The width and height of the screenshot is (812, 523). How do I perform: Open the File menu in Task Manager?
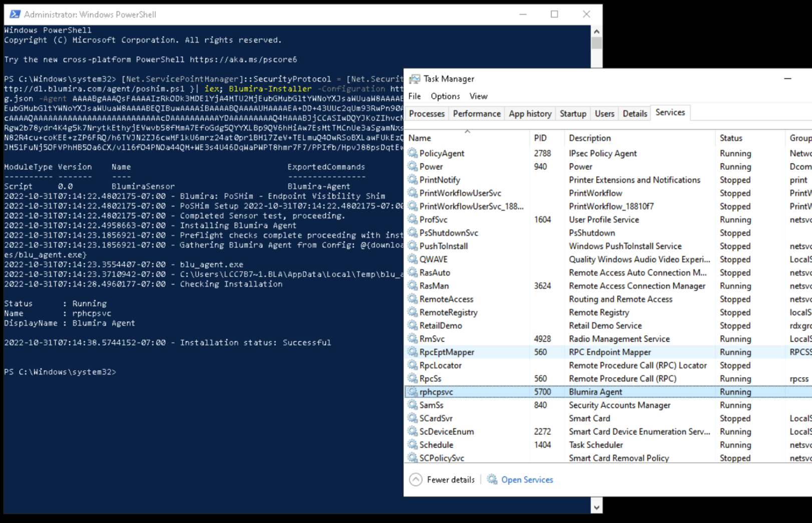[415, 96]
